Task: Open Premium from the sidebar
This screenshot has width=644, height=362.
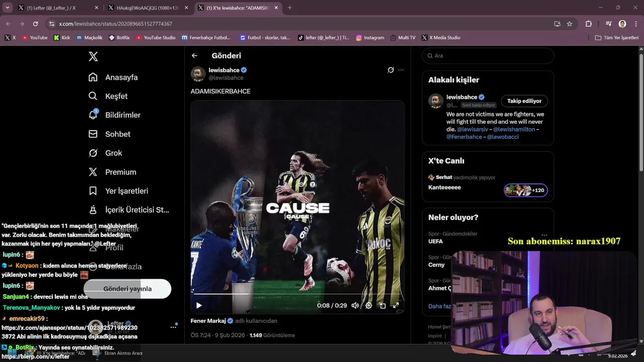Action: point(113,172)
